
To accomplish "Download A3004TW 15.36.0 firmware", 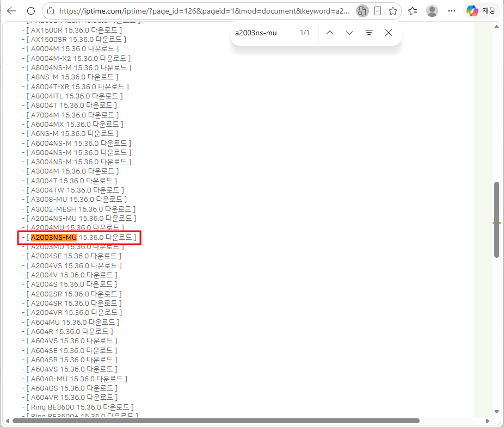I will (x=75, y=190).
